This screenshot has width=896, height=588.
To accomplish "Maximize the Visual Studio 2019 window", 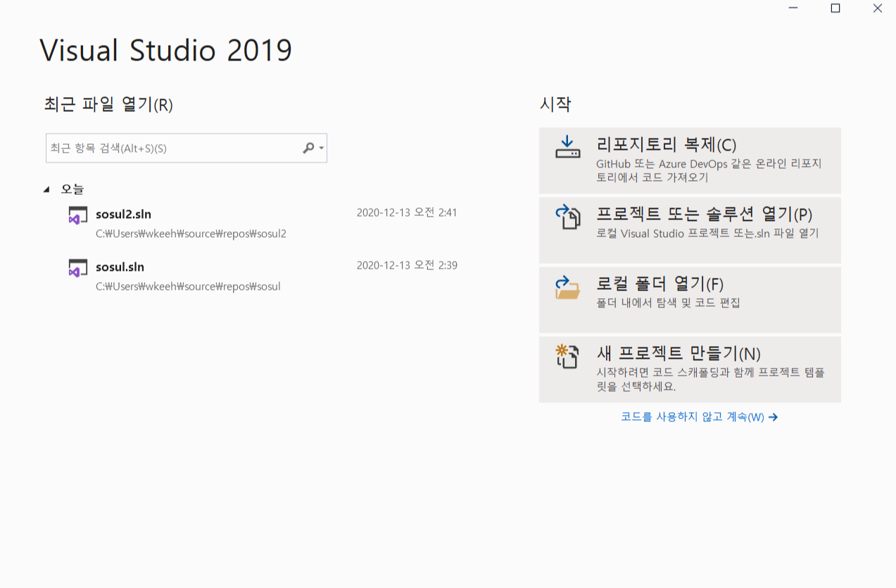I will click(835, 8).
